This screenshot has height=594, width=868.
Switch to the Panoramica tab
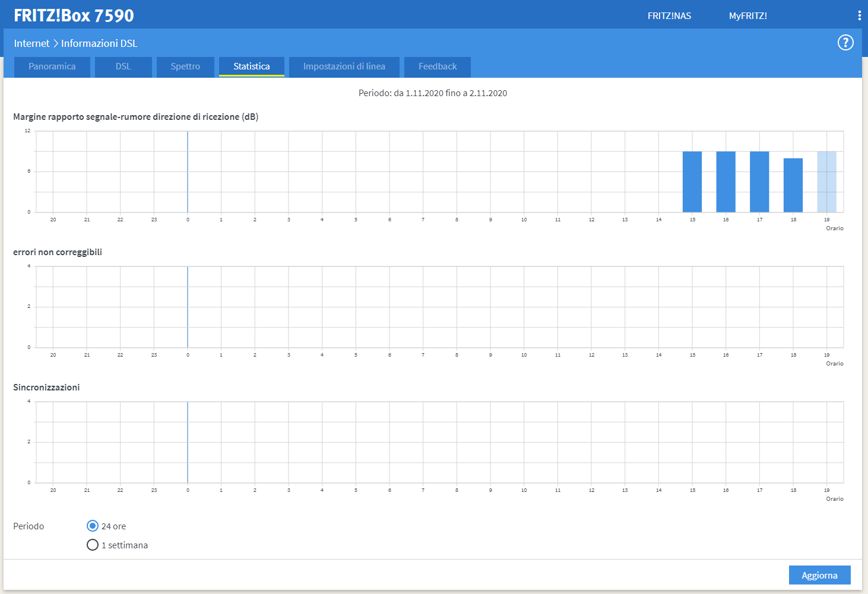pyautogui.click(x=52, y=66)
